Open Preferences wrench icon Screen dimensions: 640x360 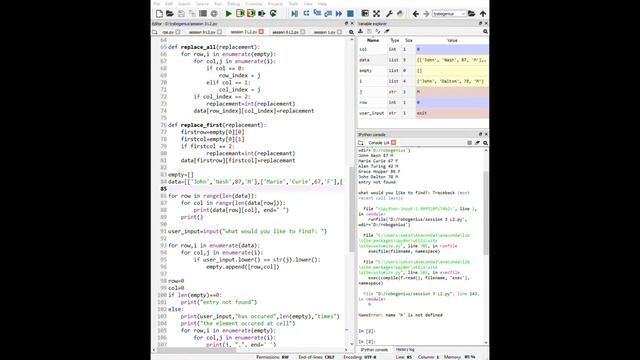click(x=389, y=14)
